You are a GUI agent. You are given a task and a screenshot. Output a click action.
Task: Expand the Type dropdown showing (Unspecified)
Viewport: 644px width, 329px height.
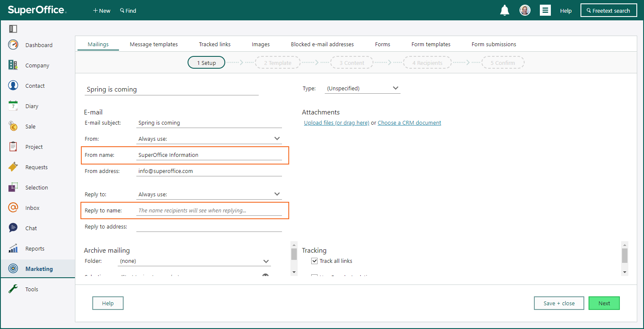point(362,88)
